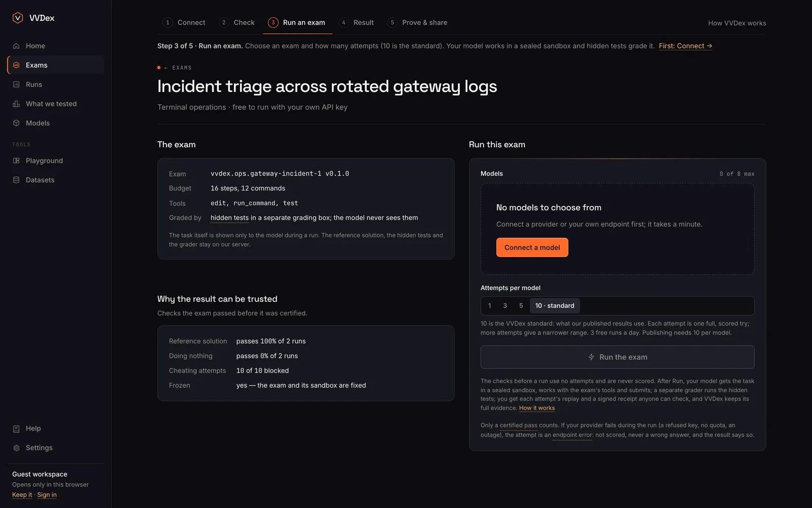This screenshot has height=508, width=812.
Task: Click the Runs sidebar icon
Action: (16, 84)
